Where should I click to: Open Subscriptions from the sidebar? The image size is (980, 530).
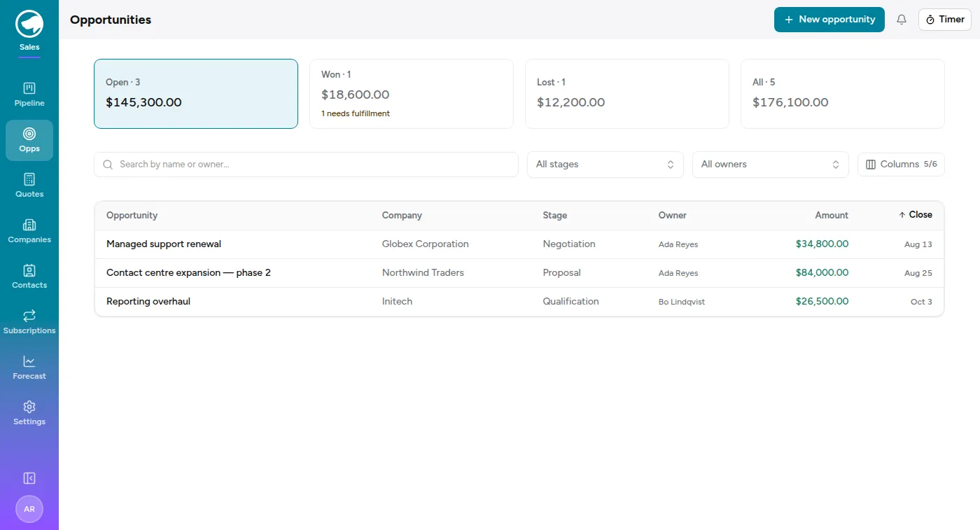click(29, 323)
